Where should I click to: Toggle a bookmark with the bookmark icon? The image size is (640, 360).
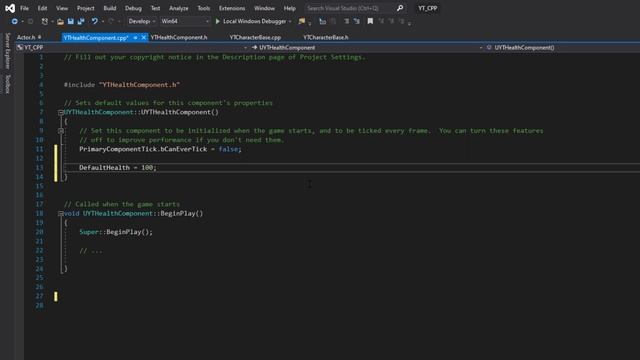[x=370, y=21]
